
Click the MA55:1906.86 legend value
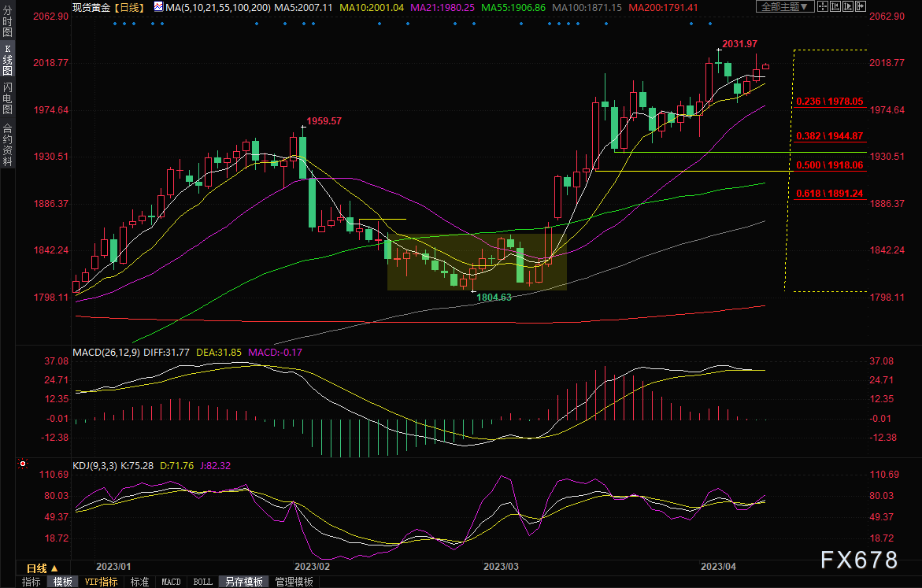tap(513, 7)
